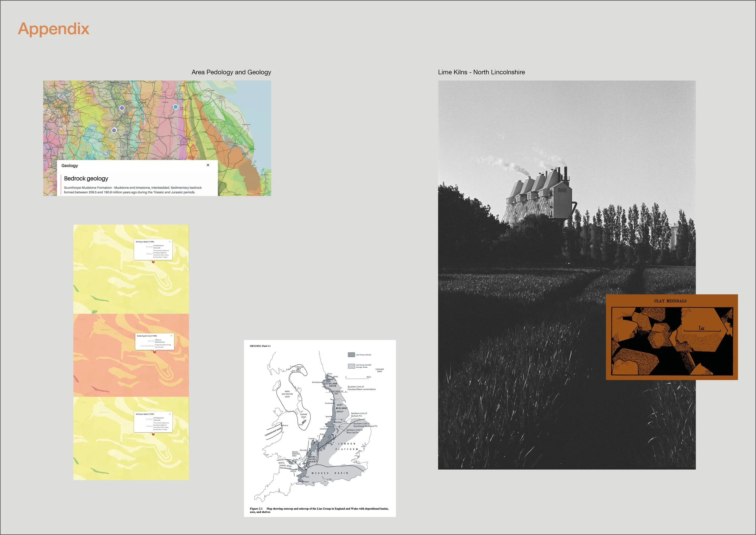
Task: Close the topmost Soil layer depth popup
Action: (x=170, y=241)
